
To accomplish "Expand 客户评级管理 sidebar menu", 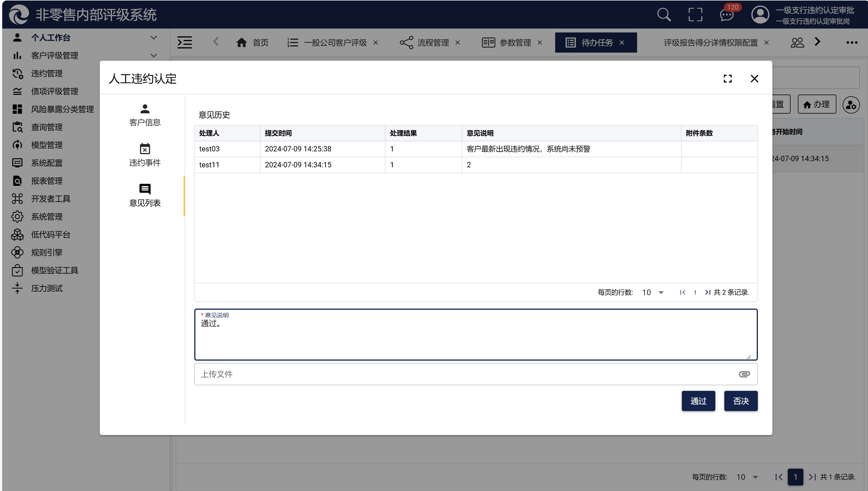I will 55,55.
